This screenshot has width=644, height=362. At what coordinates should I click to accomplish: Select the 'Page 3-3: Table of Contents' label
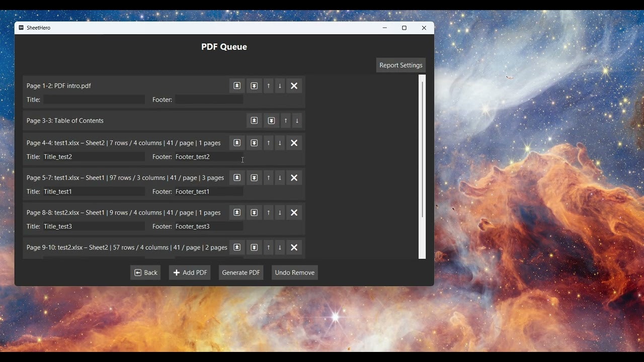[x=65, y=121]
